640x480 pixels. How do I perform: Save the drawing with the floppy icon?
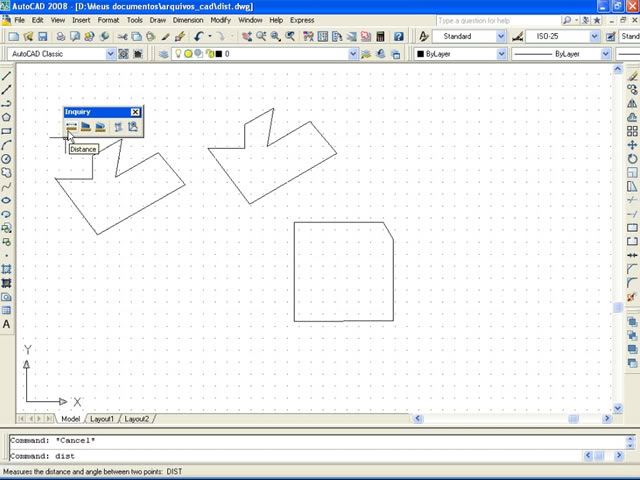[x=43, y=37]
